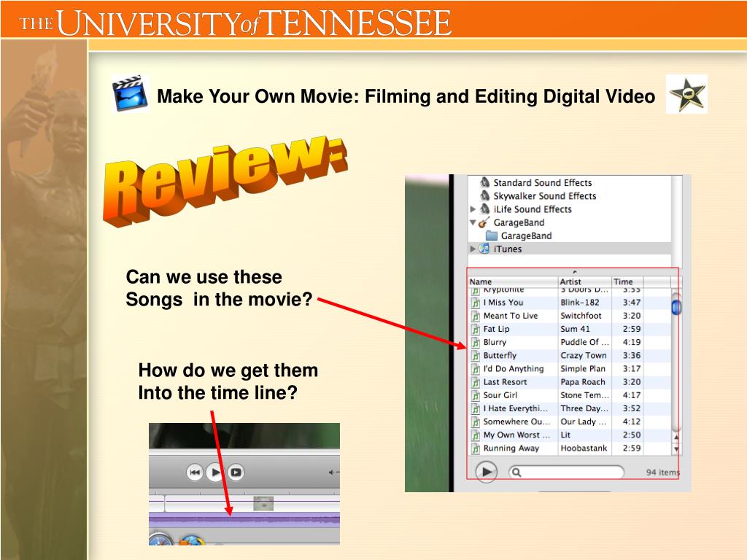
Task: Rewind to start in iMovie controls
Action: [194, 472]
